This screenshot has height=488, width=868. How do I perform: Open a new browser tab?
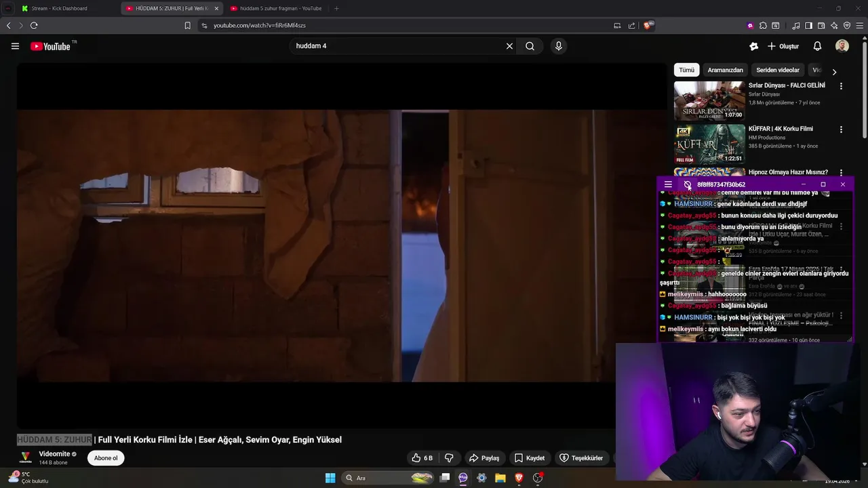point(336,8)
